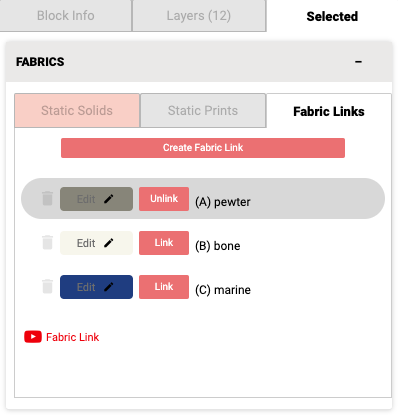Click the YouTube play icon
The height and width of the screenshot is (415, 398).
point(33,337)
